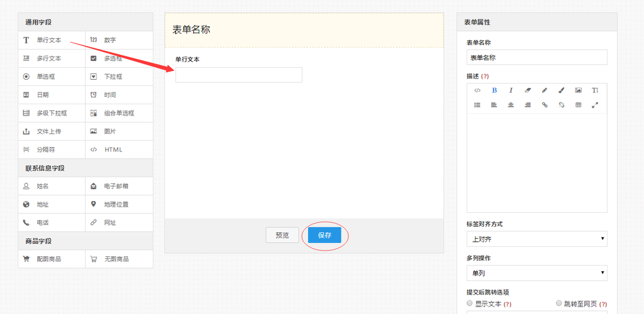
Task: Click the 提交后跳转选项 label
Action: [488, 292]
